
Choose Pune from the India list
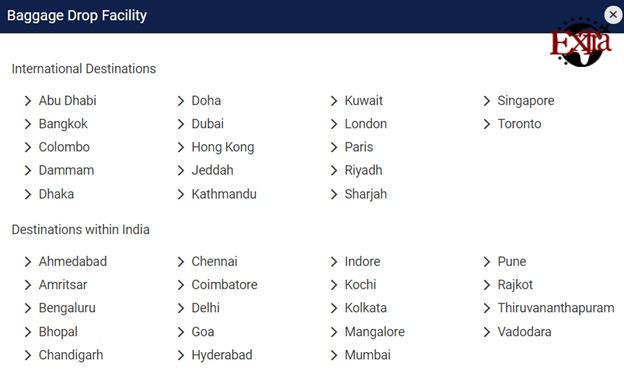(x=512, y=262)
